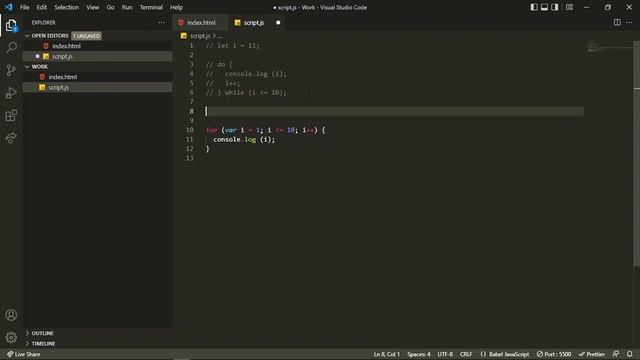Image resolution: width=640 pixels, height=360 pixels.
Task: Click commented line // do {
Action: coord(219,64)
